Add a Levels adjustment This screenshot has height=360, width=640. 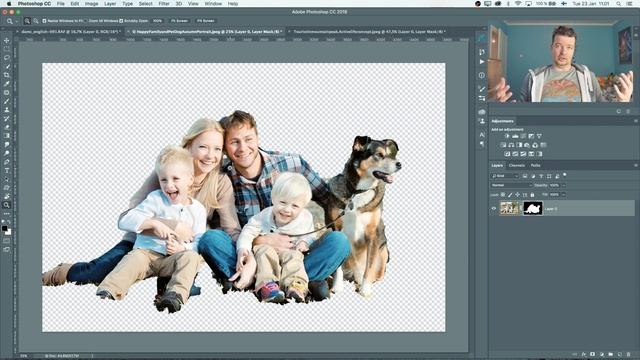(x=515, y=136)
